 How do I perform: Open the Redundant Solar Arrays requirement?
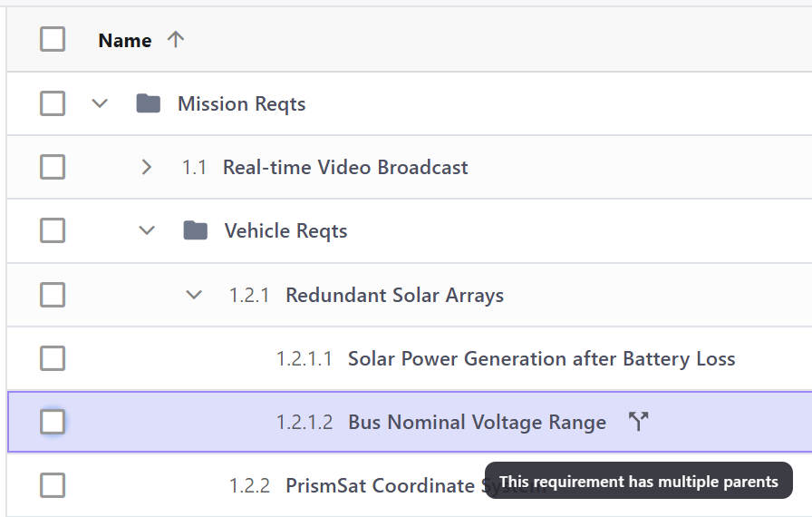tap(394, 295)
